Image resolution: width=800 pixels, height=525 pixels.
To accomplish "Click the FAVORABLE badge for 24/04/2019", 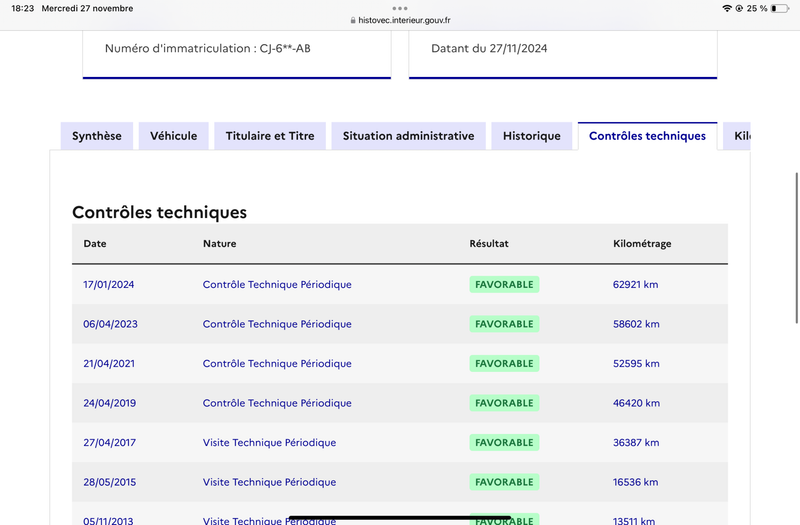I will [x=504, y=403].
